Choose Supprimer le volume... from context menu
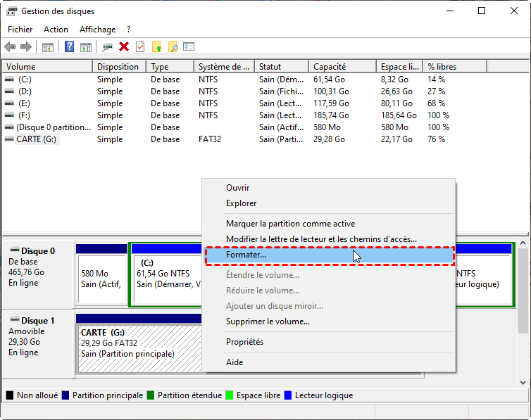Viewport: 531px width, 420px height. click(x=268, y=322)
